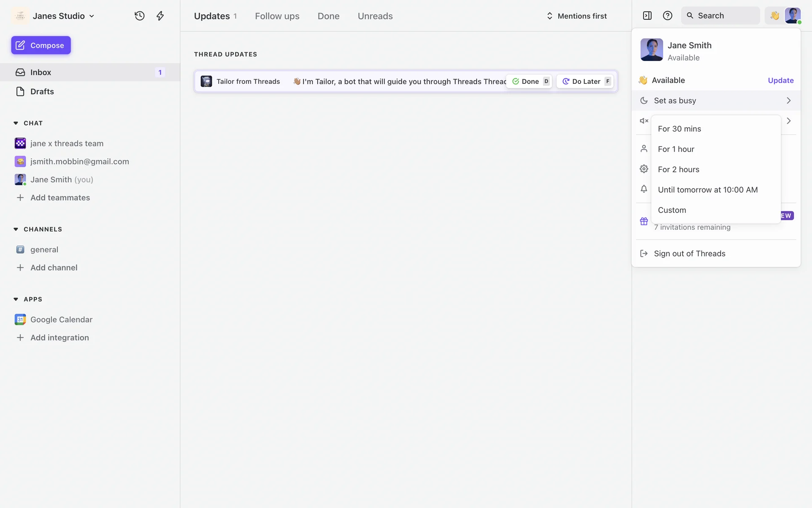The height and width of the screenshot is (508, 812).
Task: Click the lightning bolt activity icon
Action: pyautogui.click(x=160, y=16)
